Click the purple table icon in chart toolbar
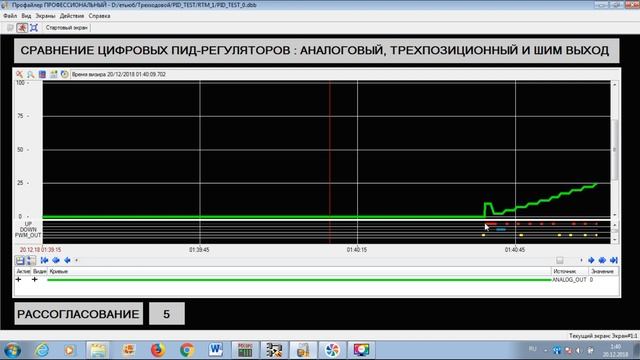 coord(42,74)
